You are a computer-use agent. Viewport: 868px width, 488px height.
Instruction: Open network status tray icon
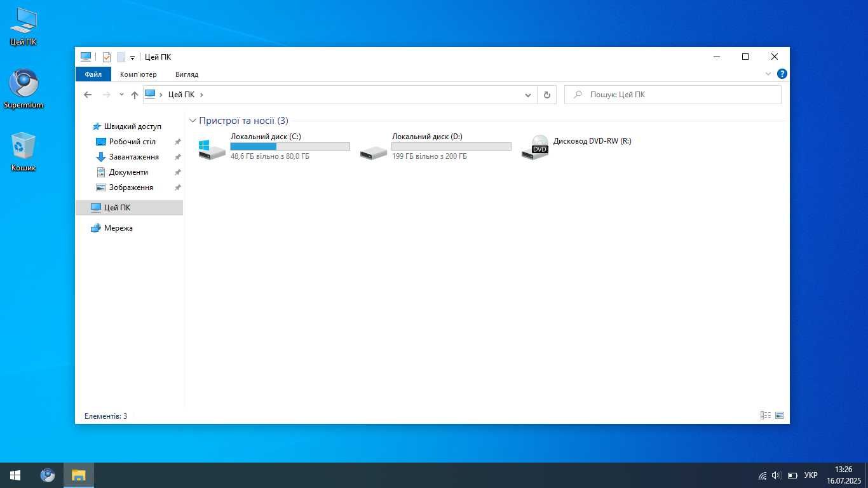pyautogui.click(x=763, y=475)
